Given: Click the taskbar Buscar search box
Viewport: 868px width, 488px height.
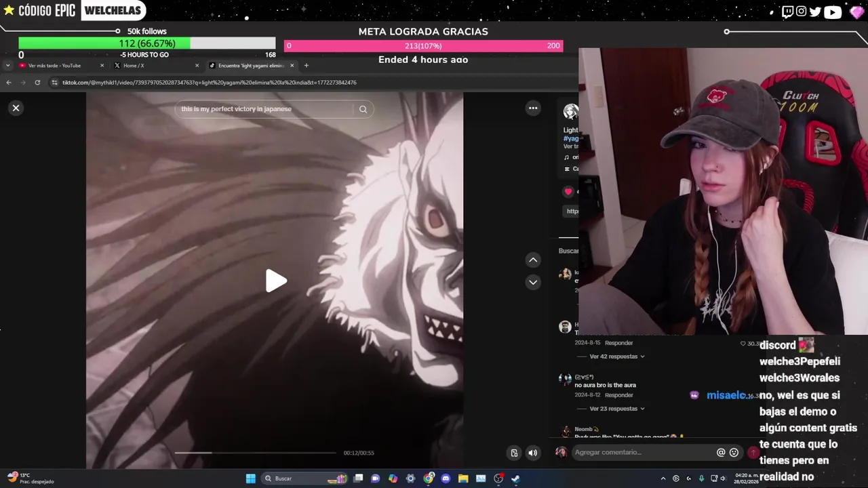Looking at the screenshot, I should 306,479.
